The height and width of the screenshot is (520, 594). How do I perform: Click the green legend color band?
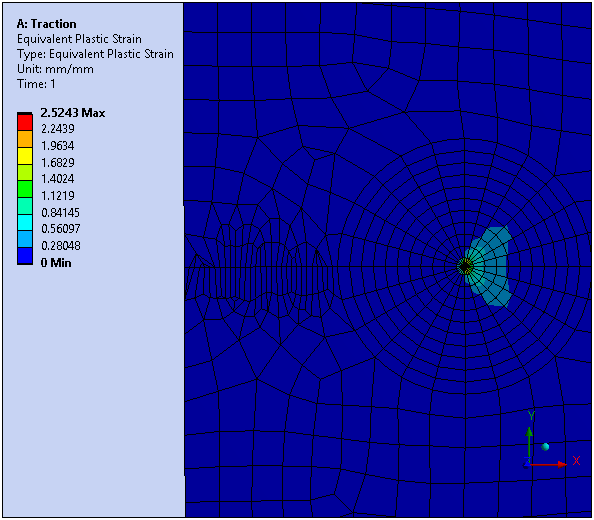pyautogui.click(x=25, y=189)
